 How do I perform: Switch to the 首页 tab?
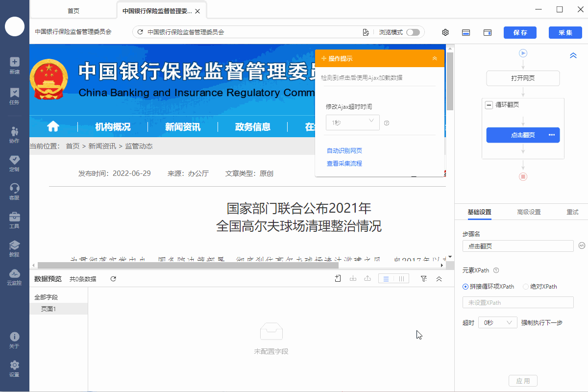[73, 11]
